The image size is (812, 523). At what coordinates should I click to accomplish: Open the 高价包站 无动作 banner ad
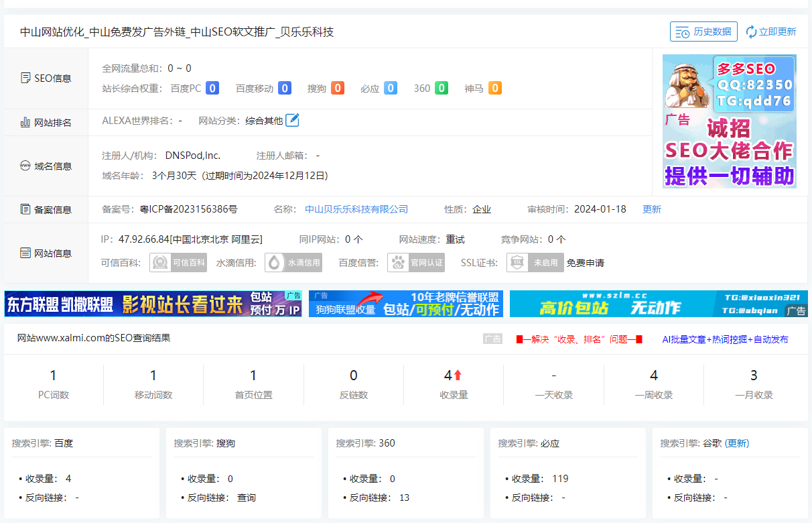(659, 304)
